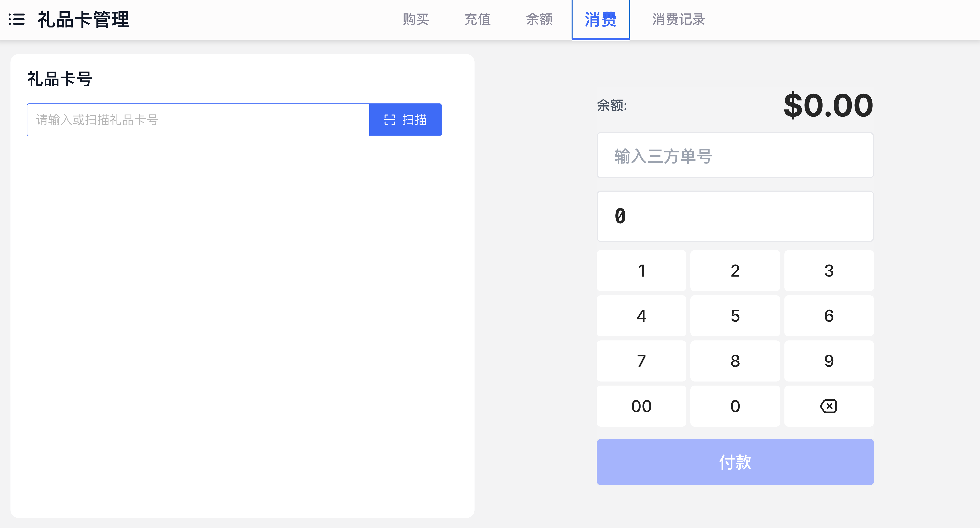Tap keypad button 3
The width and height of the screenshot is (980, 528).
pos(829,271)
